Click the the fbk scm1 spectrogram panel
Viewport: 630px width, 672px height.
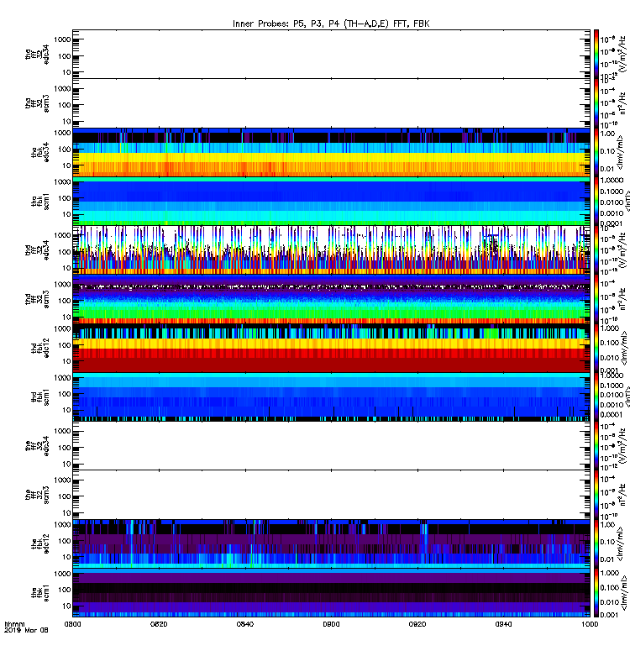pyautogui.click(x=331, y=593)
